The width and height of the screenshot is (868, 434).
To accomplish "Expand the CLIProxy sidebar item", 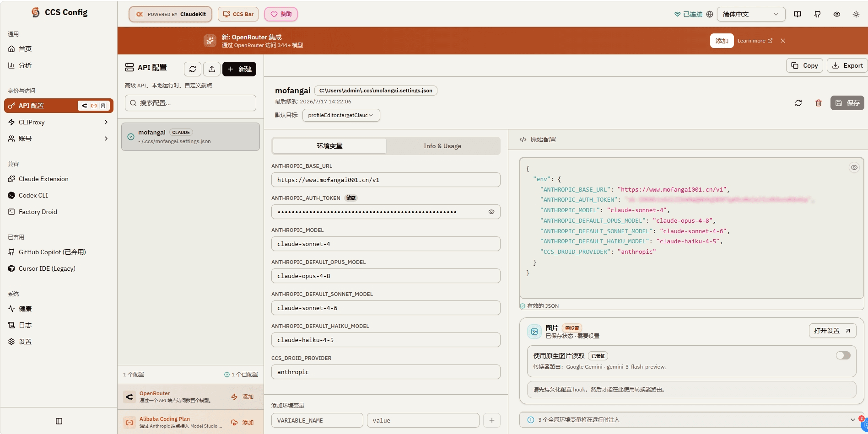I will [59, 122].
